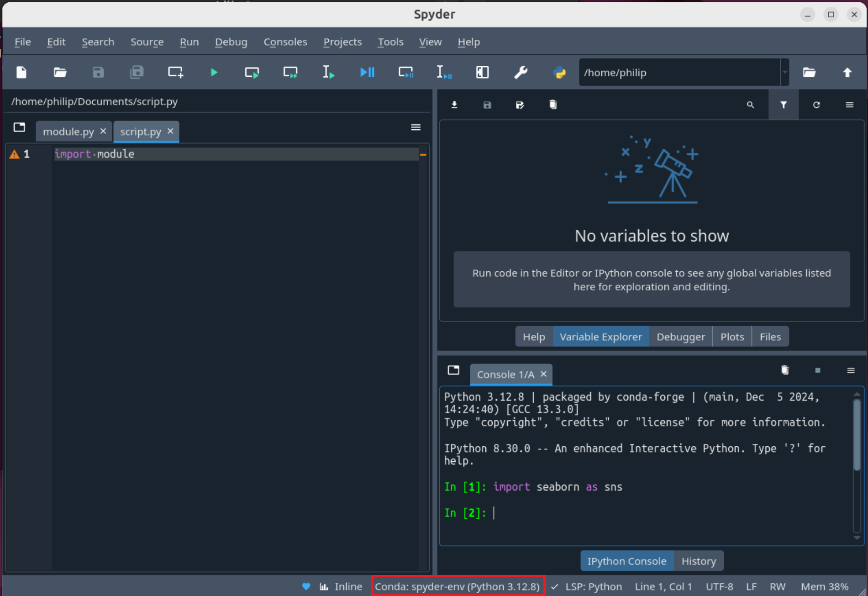Show the Plots pane tab
The height and width of the screenshot is (596, 868).
tap(732, 337)
